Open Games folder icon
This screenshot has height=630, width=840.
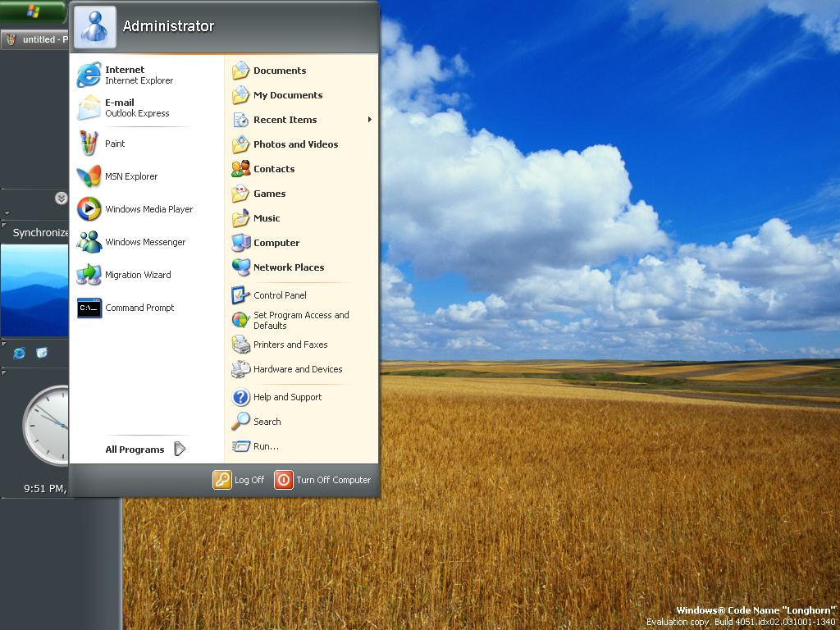240,194
